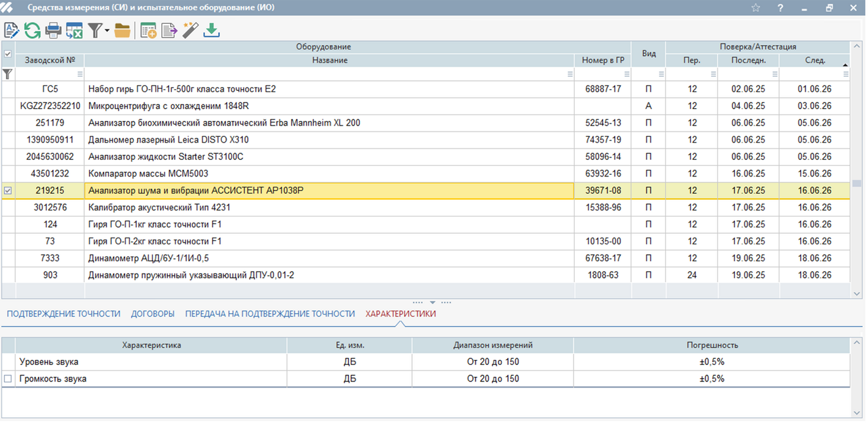The image size is (868, 425).
Task: Click the Ед. изм. column header
Action: pyautogui.click(x=350, y=345)
